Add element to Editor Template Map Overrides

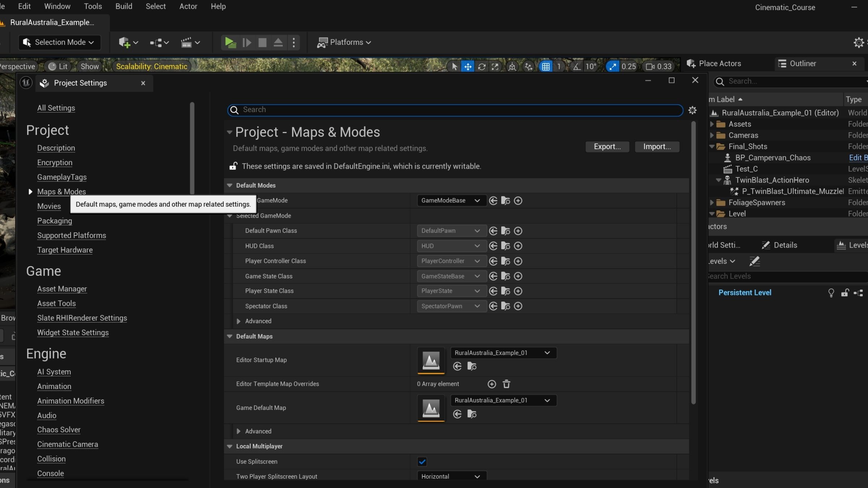[x=492, y=384]
